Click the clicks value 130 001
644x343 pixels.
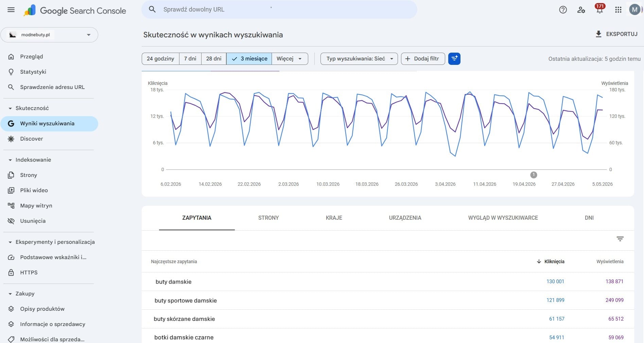555,282
